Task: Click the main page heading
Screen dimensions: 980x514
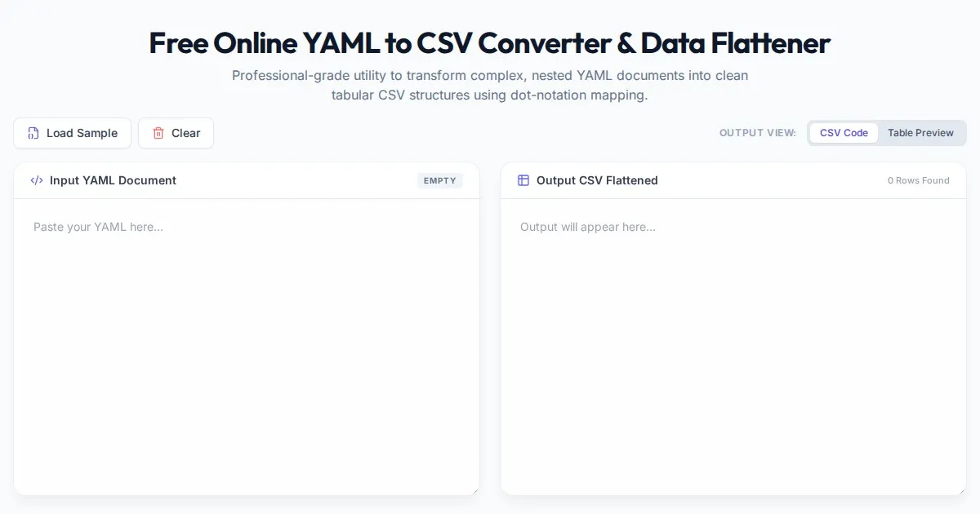Action: 489,42
